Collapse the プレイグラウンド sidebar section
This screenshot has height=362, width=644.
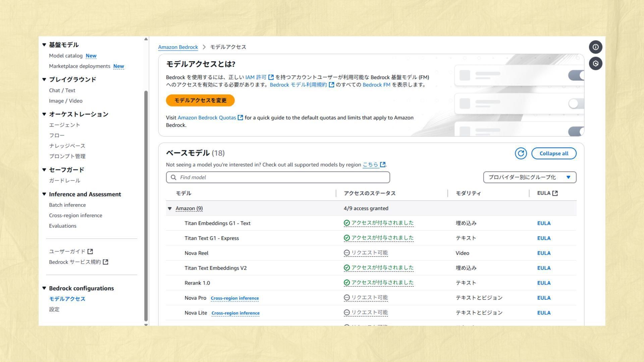[x=44, y=79]
